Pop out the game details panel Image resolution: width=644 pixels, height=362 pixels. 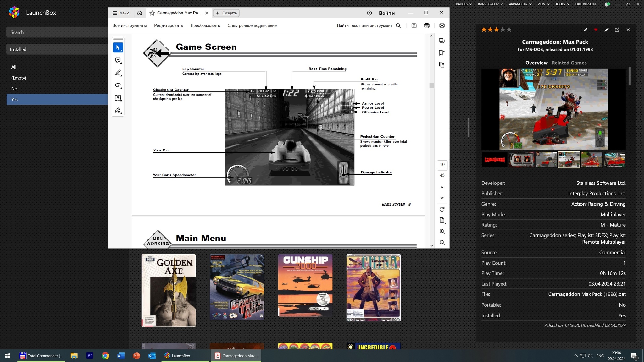coord(617,30)
